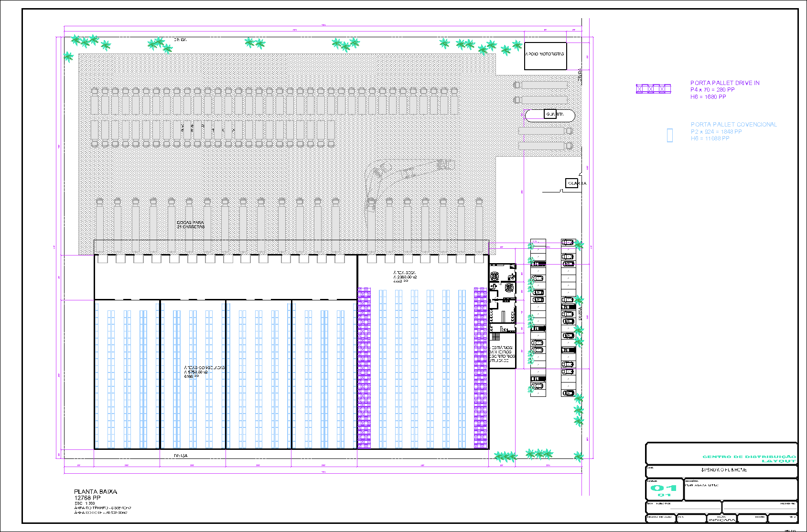Select the PLANTA BAIXA drawing title
Screen dimensions: 807x532
click(96, 491)
